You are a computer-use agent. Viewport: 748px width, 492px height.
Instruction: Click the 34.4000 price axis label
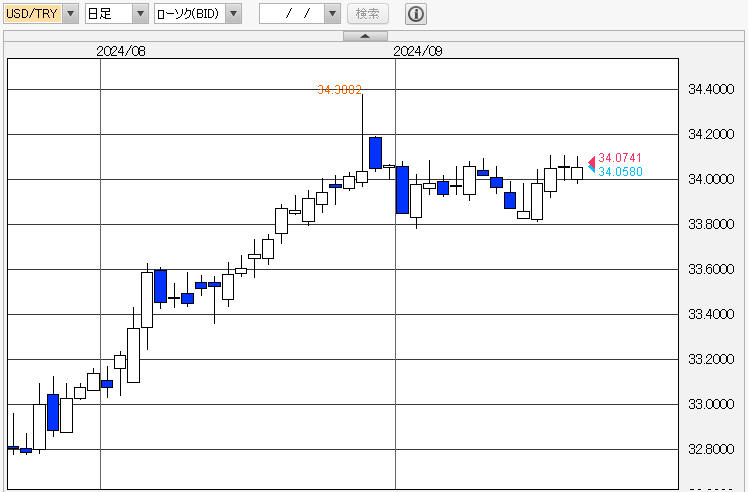pos(711,89)
